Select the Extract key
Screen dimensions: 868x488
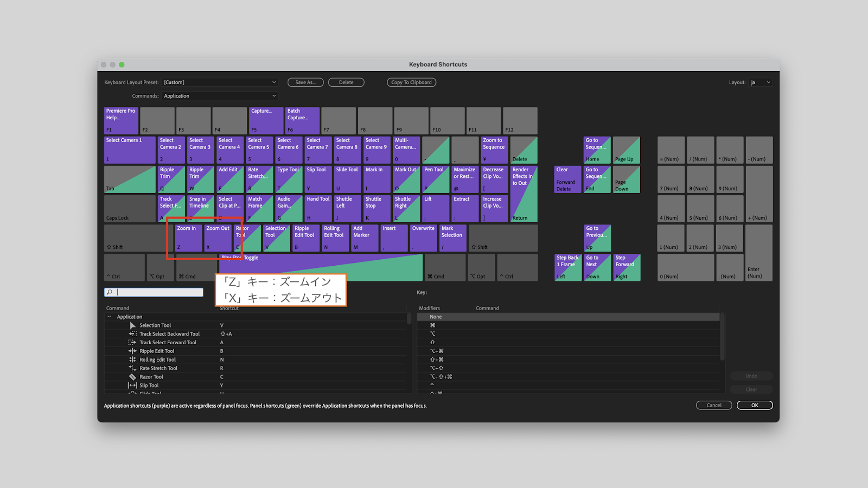465,209
